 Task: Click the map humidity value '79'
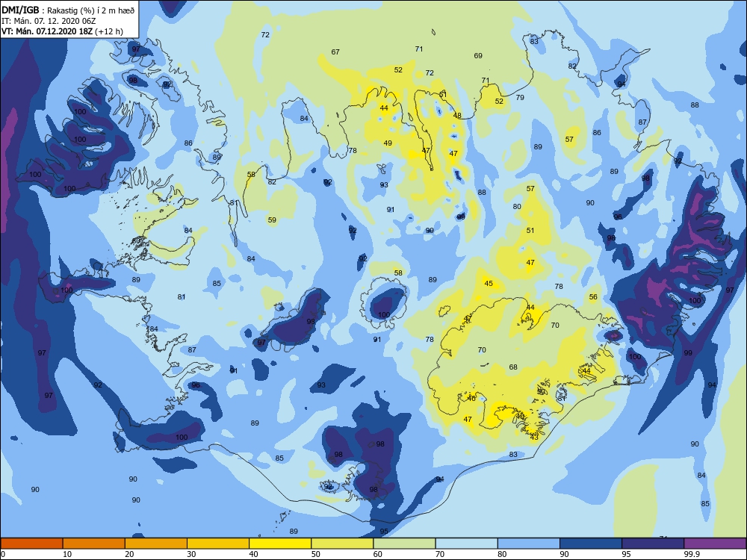[x=520, y=97]
